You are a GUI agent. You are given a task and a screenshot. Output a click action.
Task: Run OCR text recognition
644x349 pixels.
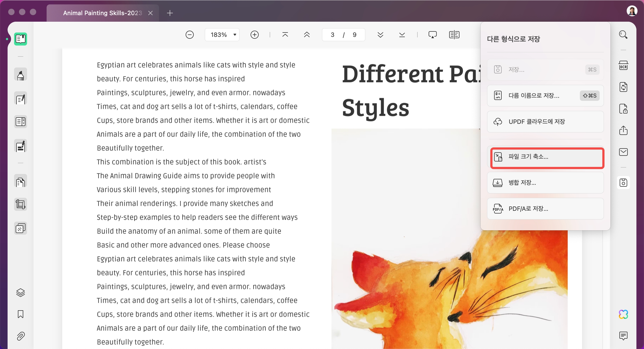coord(623,66)
